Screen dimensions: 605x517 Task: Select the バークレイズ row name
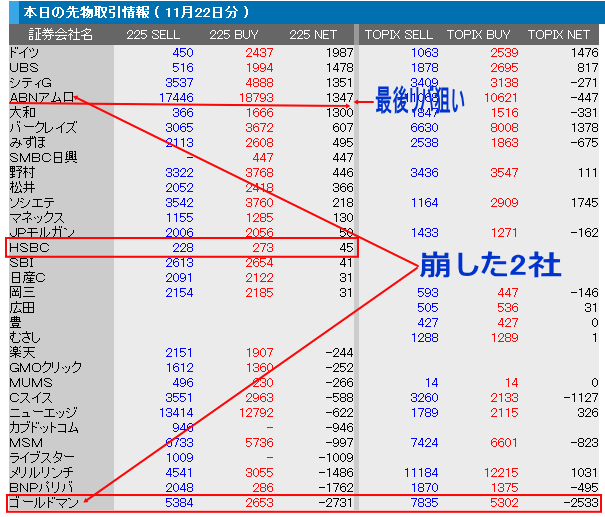[x=43, y=128]
